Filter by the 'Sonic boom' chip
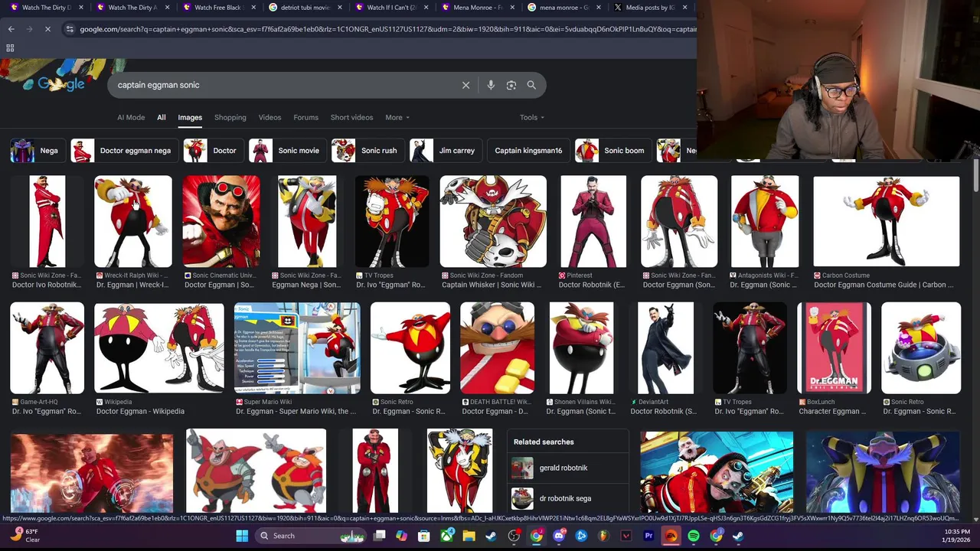This screenshot has height=551, width=980. coord(612,151)
